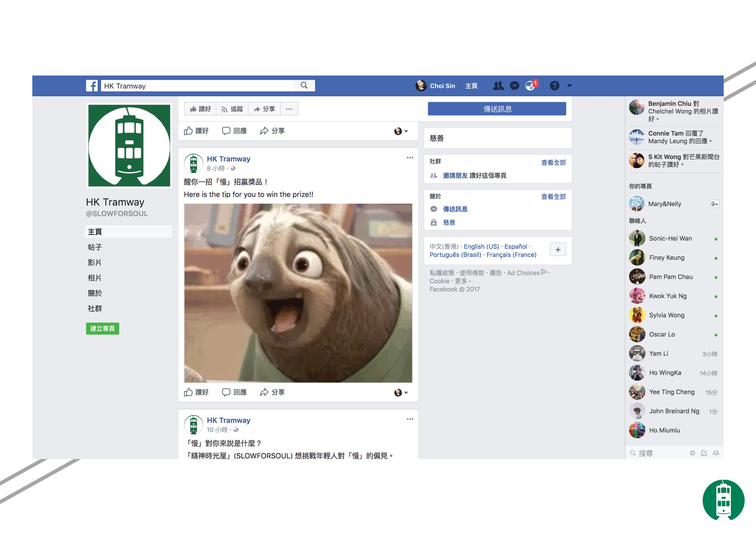The width and height of the screenshot is (756, 534).
Task: Click 查看全部 in 社群 section
Action: pos(554,163)
